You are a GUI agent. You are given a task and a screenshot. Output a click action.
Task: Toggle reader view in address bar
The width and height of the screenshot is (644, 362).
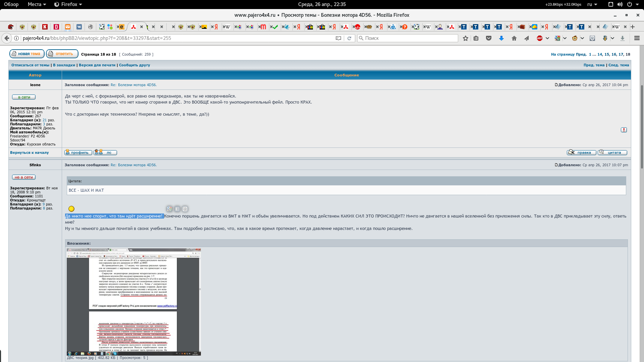[338, 38]
